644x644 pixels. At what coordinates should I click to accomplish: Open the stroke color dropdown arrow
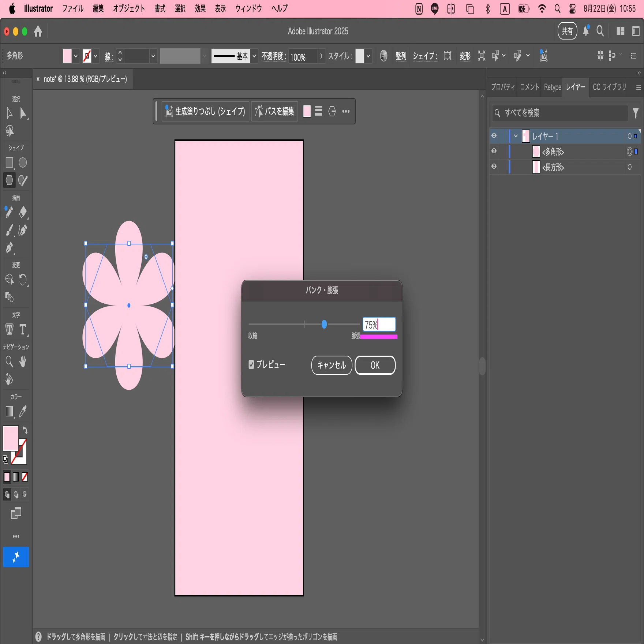96,56
